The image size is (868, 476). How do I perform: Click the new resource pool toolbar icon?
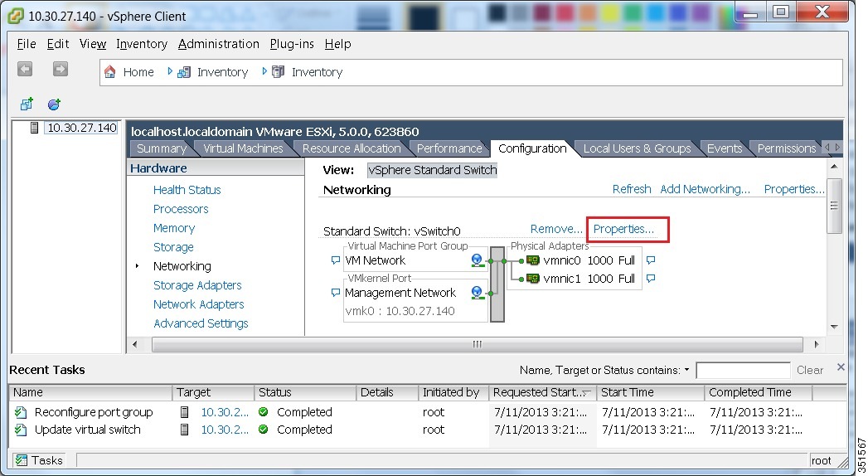(x=54, y=104)
